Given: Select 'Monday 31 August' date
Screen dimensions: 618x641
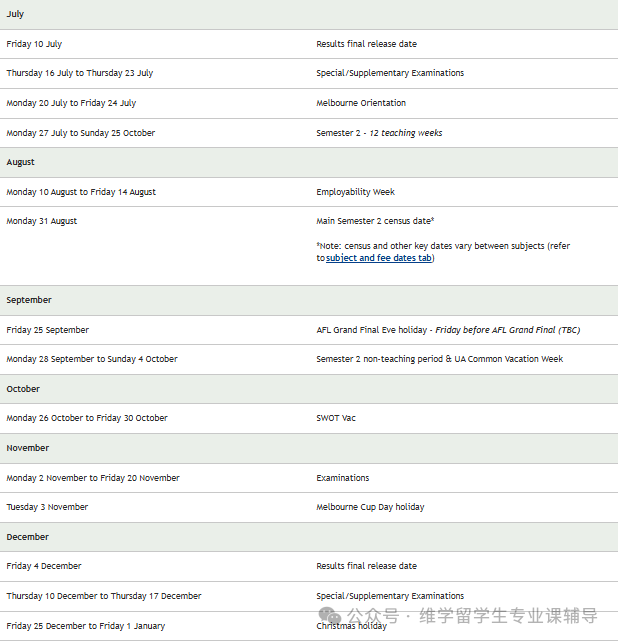Looking at the screenshot, I should click(41, 221).
